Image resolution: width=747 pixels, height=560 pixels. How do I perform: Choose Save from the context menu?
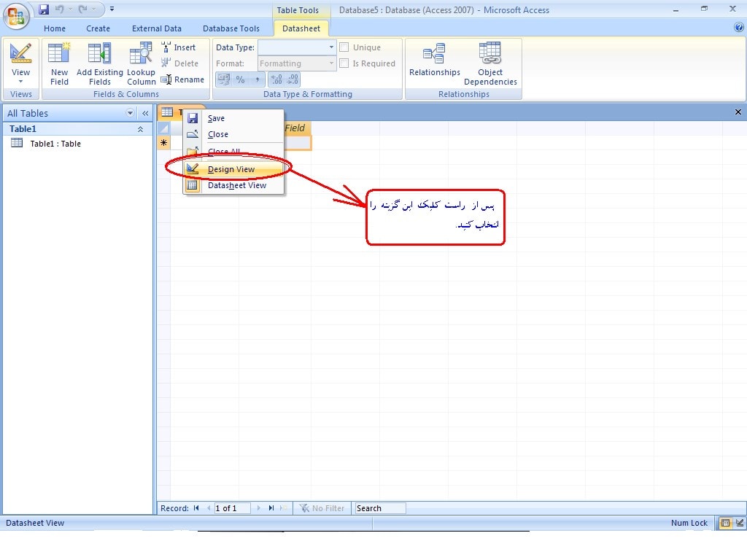coord(233,119)
